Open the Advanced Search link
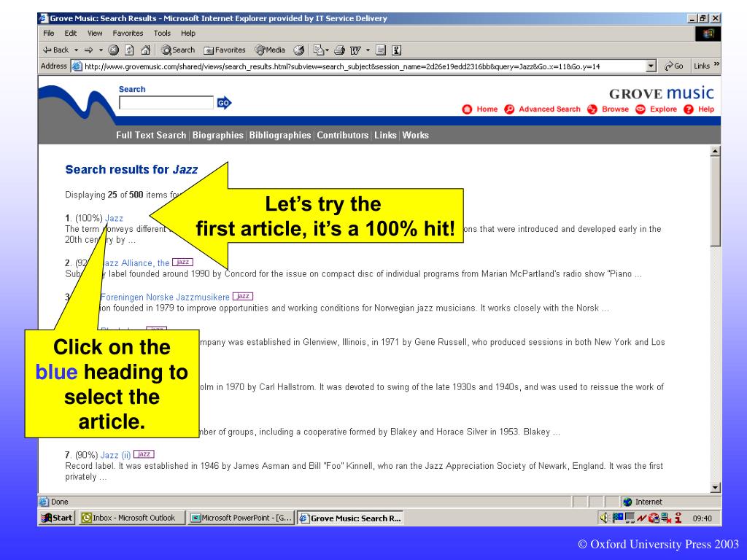Viewport: 747px width, 560px height. pos(550,109)
